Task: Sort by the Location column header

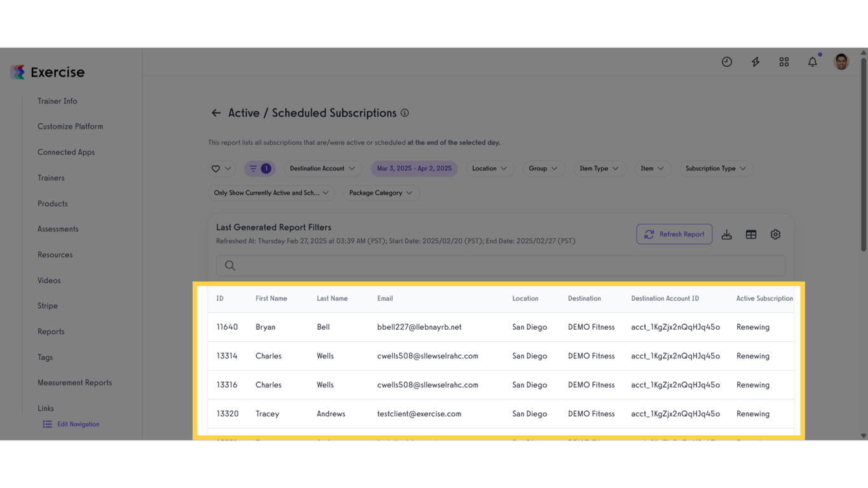Action: 526,299
